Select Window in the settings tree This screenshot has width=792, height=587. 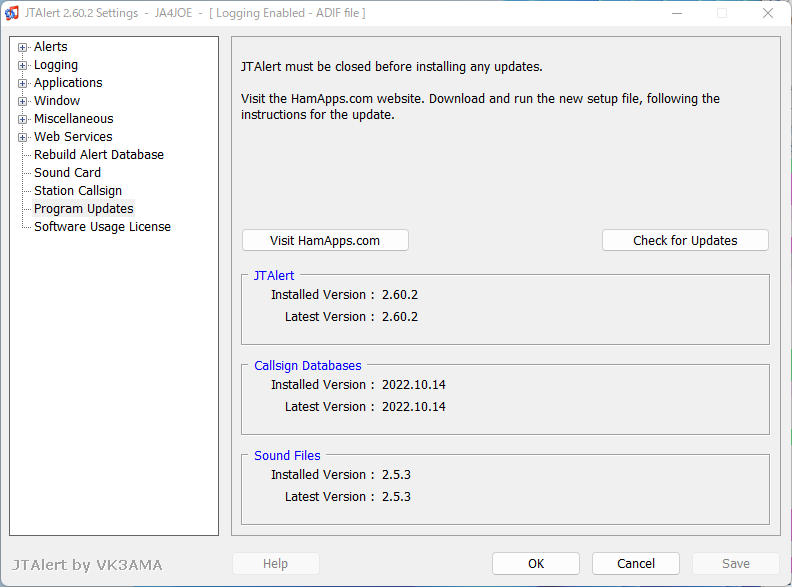(x=57, y=101)
